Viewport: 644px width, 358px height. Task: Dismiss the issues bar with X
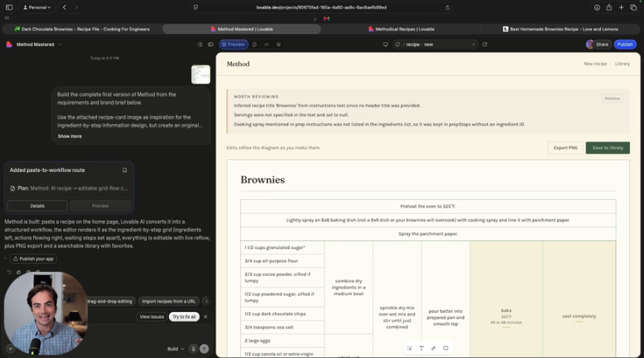(x=205, y=317)
